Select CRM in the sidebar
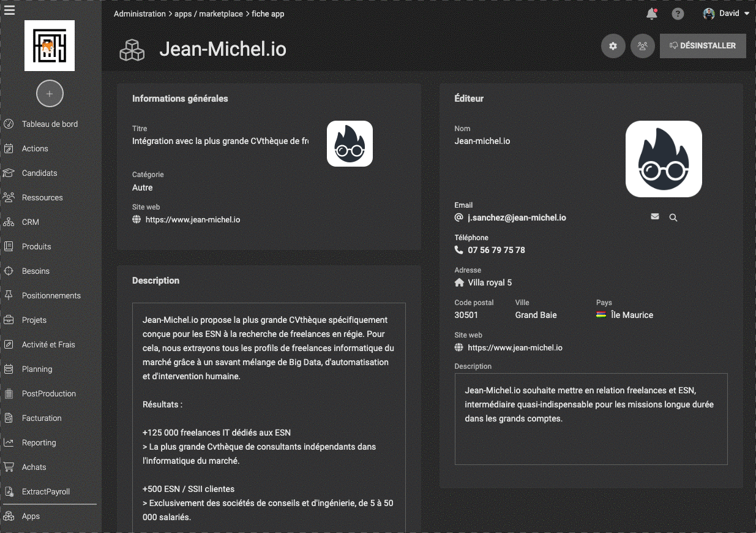The height and width of the screenshot is (533, 756). 30,222
